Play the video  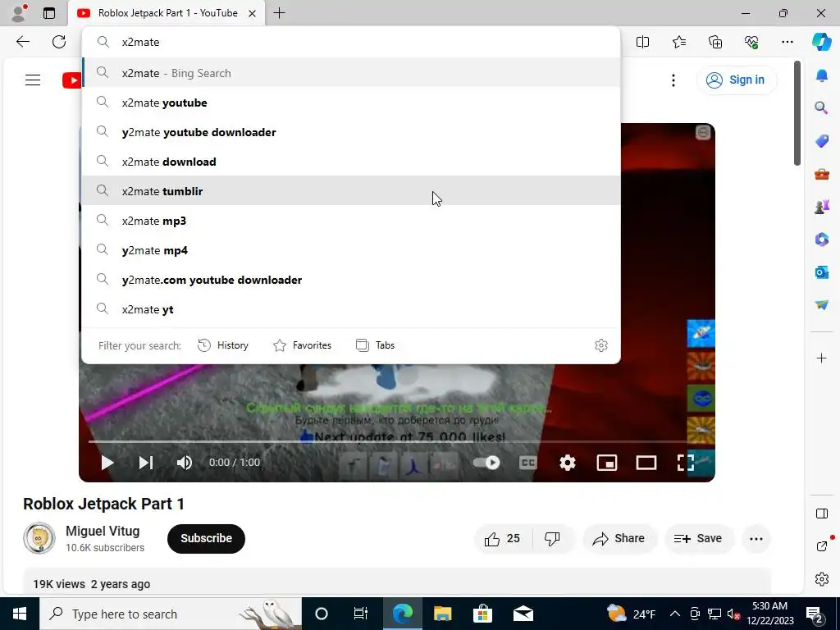[x=107, y=463]
